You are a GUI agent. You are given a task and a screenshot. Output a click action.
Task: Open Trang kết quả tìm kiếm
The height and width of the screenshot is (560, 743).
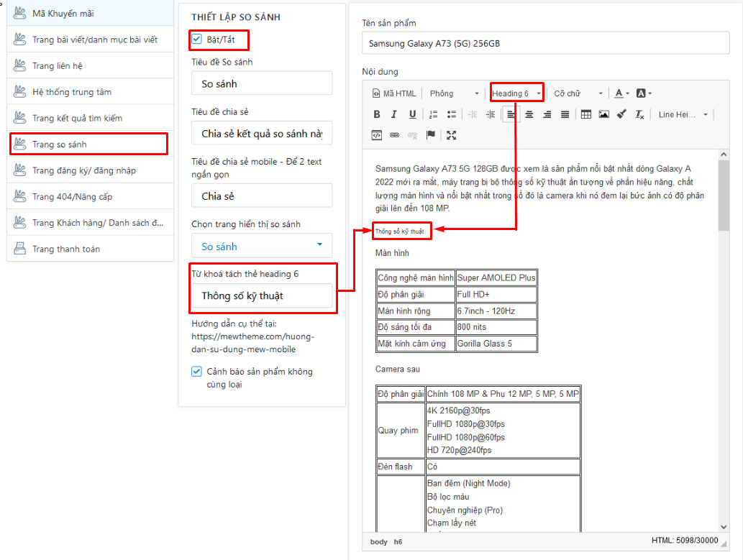pyautogui.click(x=90, y=117)
